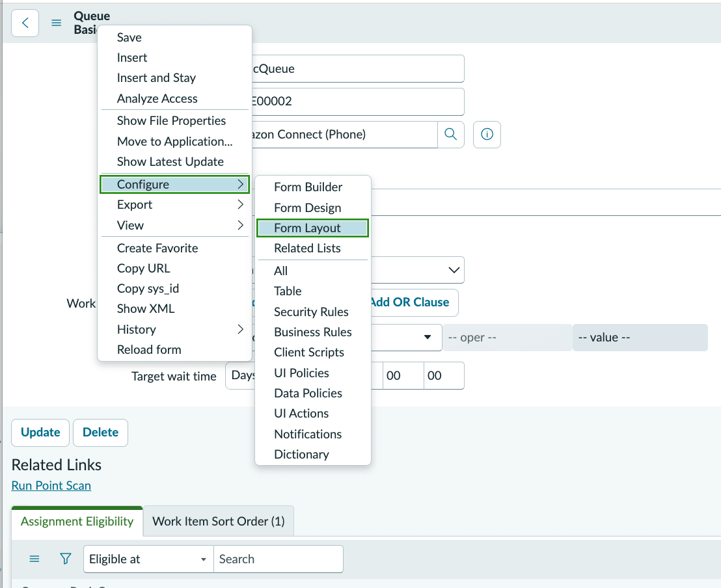Click the Update button
The image size is (721, 588).
coord(40,433)
